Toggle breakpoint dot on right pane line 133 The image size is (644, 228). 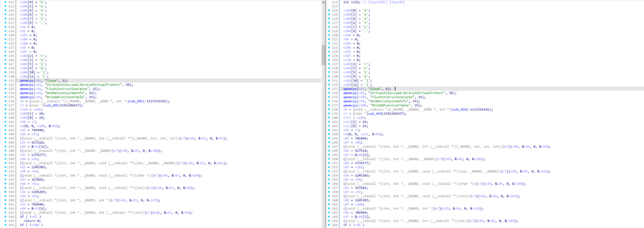click(329, 89)
